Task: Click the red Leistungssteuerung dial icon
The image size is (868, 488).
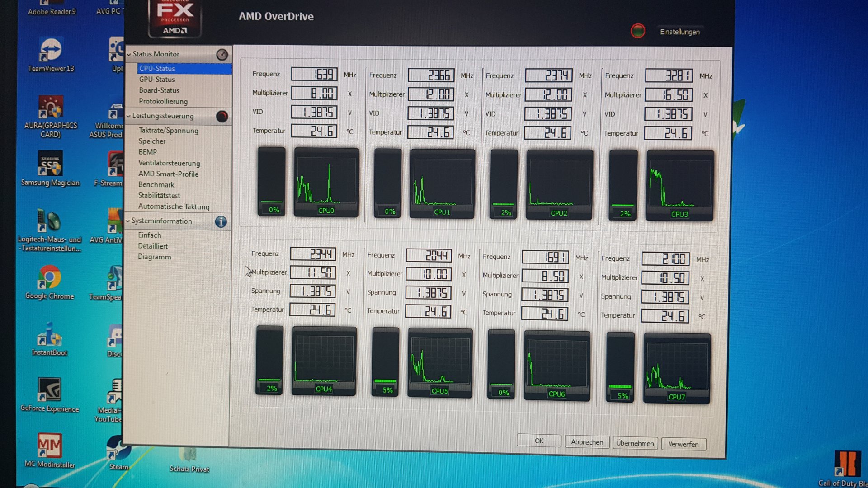Action: tap(222, 117)
